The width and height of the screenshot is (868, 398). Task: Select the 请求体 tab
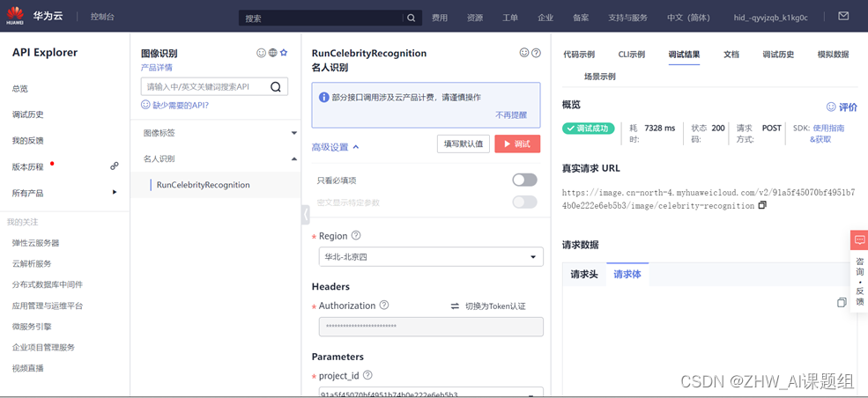(627, 274)
